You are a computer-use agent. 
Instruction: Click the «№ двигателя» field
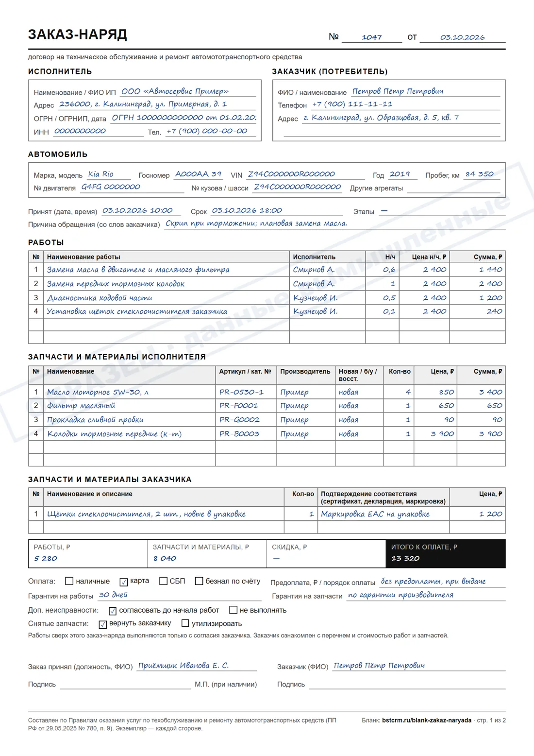[x=132, y=188]
